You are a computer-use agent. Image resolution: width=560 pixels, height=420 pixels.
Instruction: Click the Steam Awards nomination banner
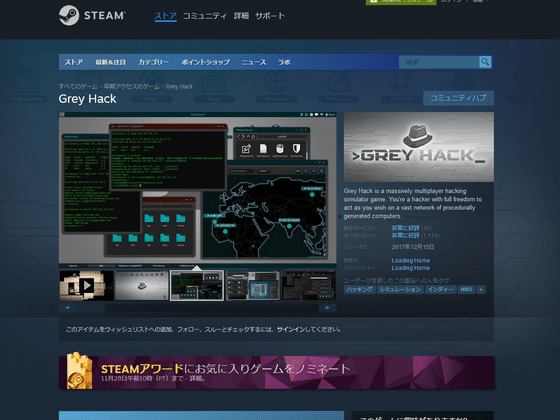coord(276,372)
